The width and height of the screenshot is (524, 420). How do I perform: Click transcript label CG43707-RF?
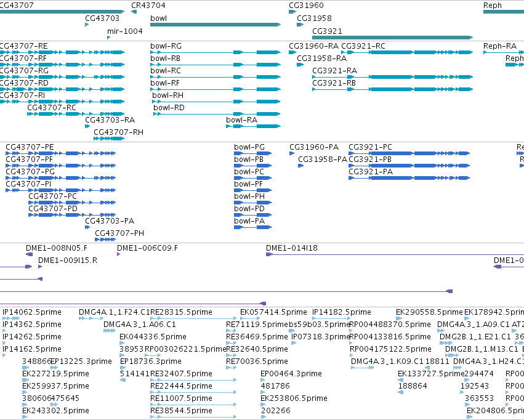[x=23, y=59]
